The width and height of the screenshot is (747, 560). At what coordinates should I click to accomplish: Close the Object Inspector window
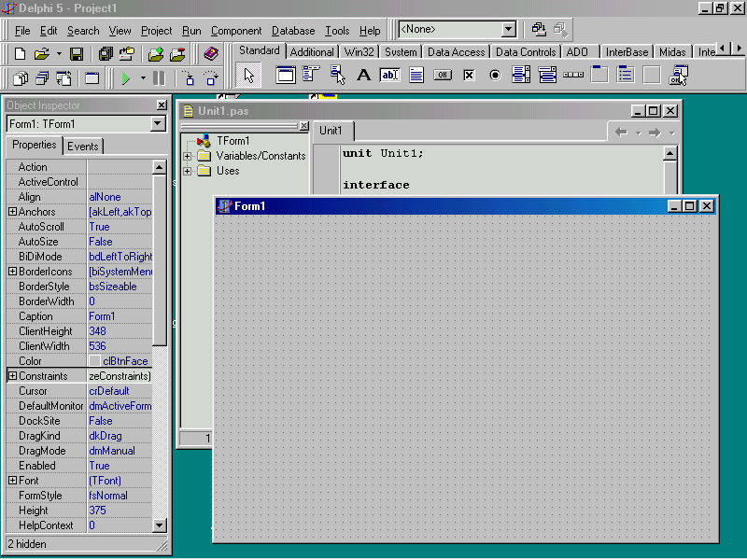[x=162, y=105]
